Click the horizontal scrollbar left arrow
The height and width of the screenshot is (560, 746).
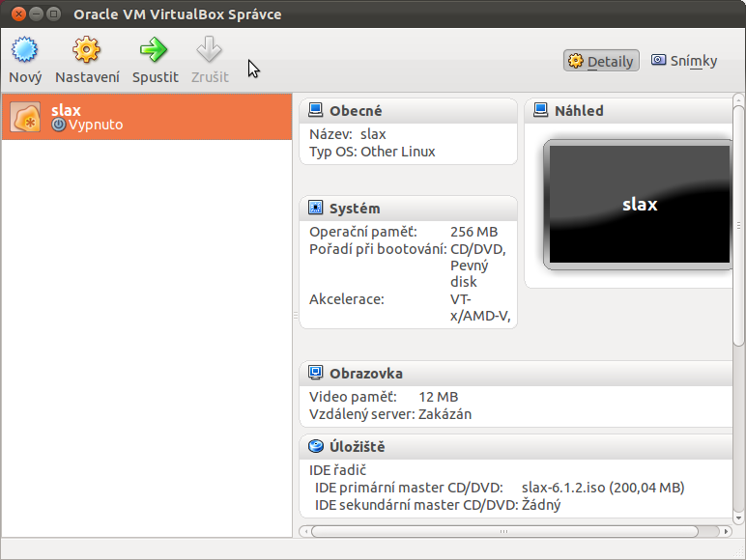[x=306, y=531]
